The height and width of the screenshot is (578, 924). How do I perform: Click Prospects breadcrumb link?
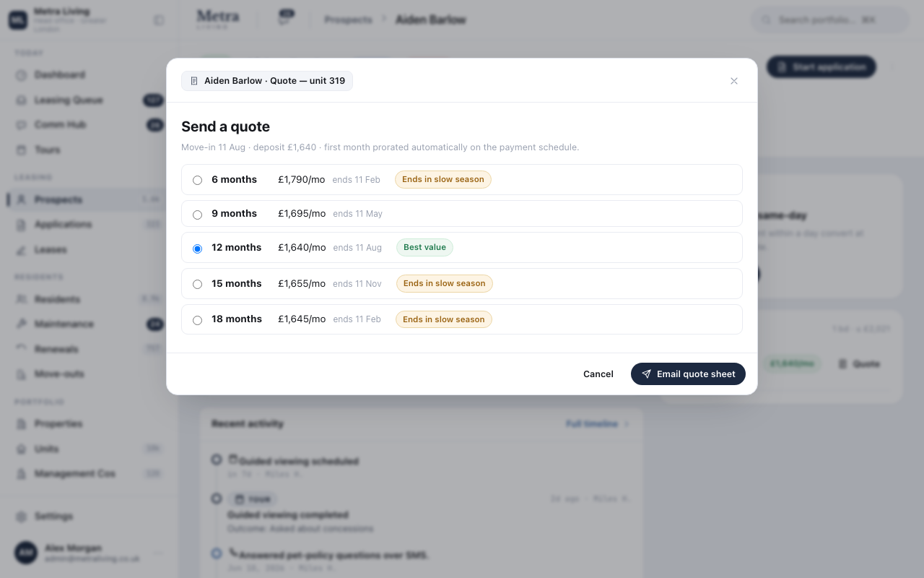pyautogui.click(x=348, y=20)
